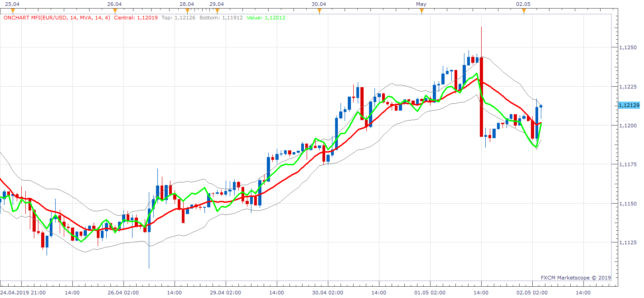Image resolution: width=644 pixels, height=298 pixels.
Task: Click the orange day marker for May
Action: [x=421, y=11]
